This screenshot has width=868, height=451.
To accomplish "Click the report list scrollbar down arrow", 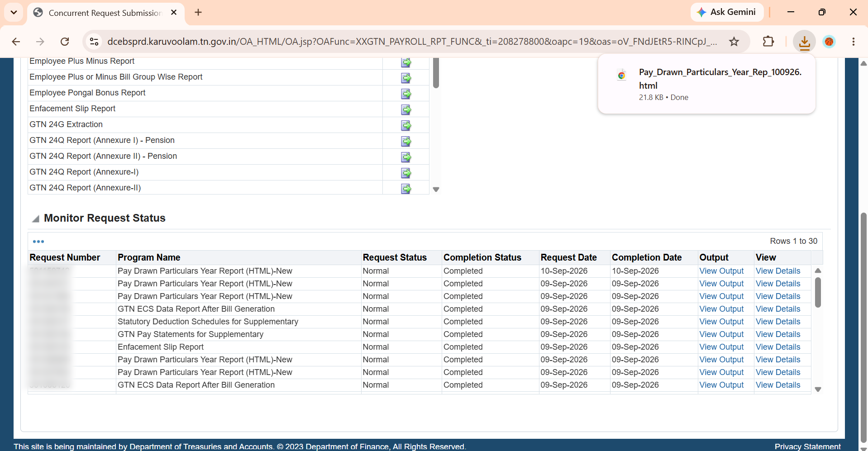I will [436, 190].
